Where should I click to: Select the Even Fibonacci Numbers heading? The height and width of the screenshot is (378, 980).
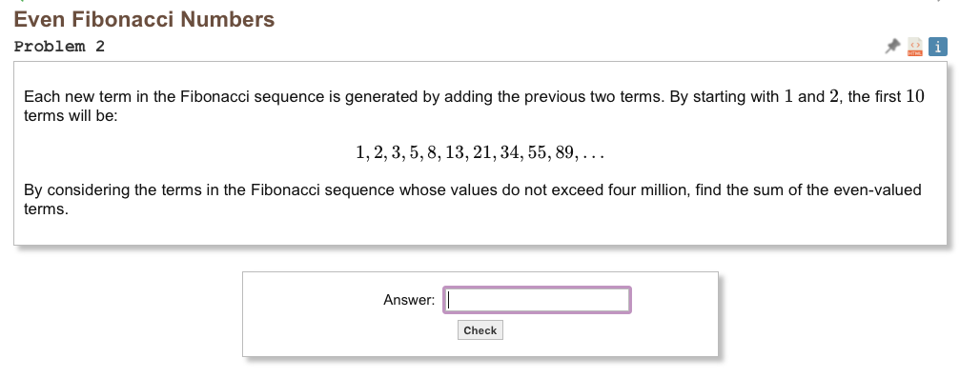click(x=144, y=19)
